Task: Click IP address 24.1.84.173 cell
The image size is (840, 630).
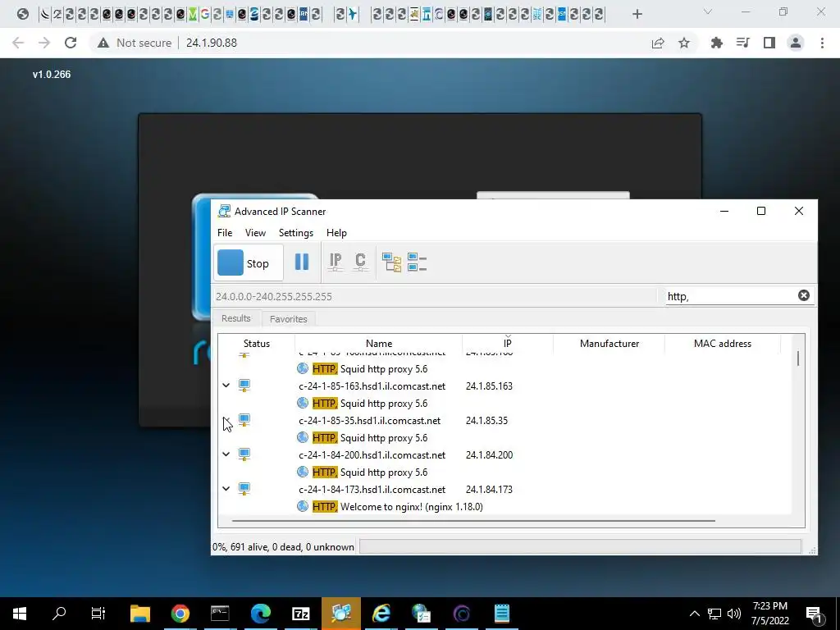Action: 489,489
